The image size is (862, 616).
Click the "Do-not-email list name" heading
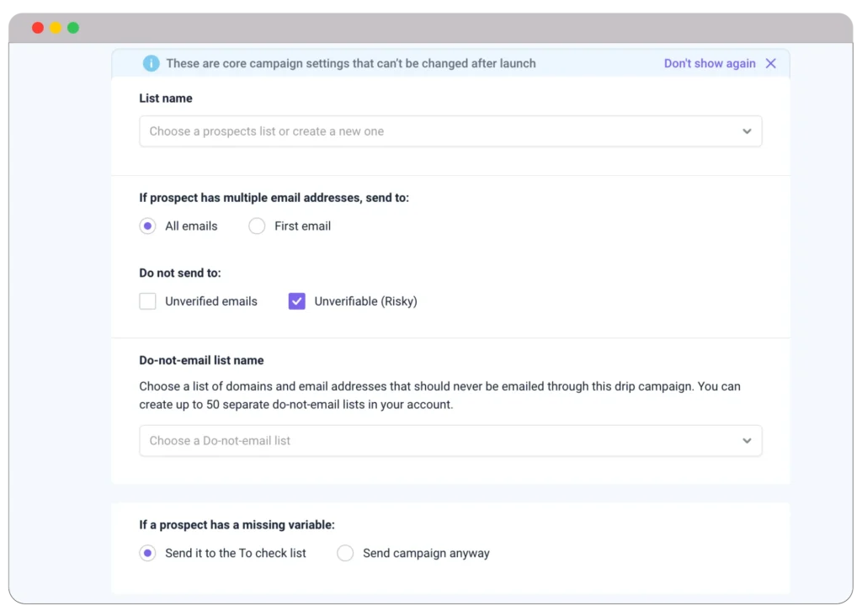pyautogui.click(x=201, y=360)
